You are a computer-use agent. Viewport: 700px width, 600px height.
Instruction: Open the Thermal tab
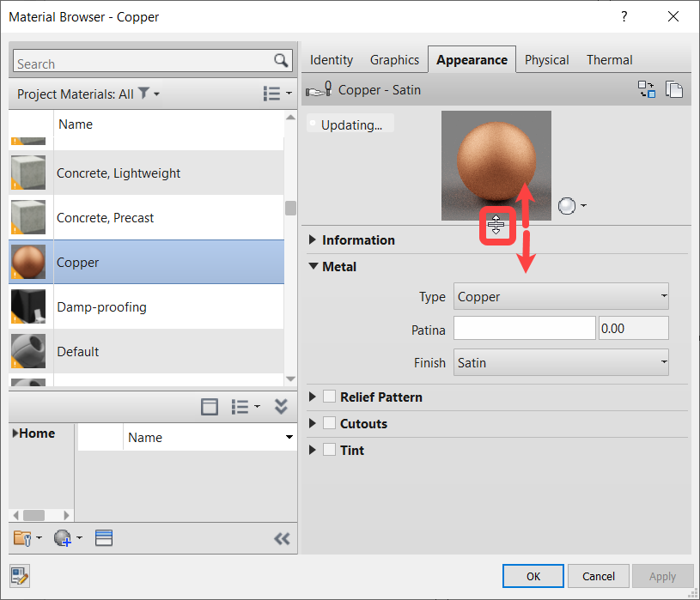coord(609,60)
